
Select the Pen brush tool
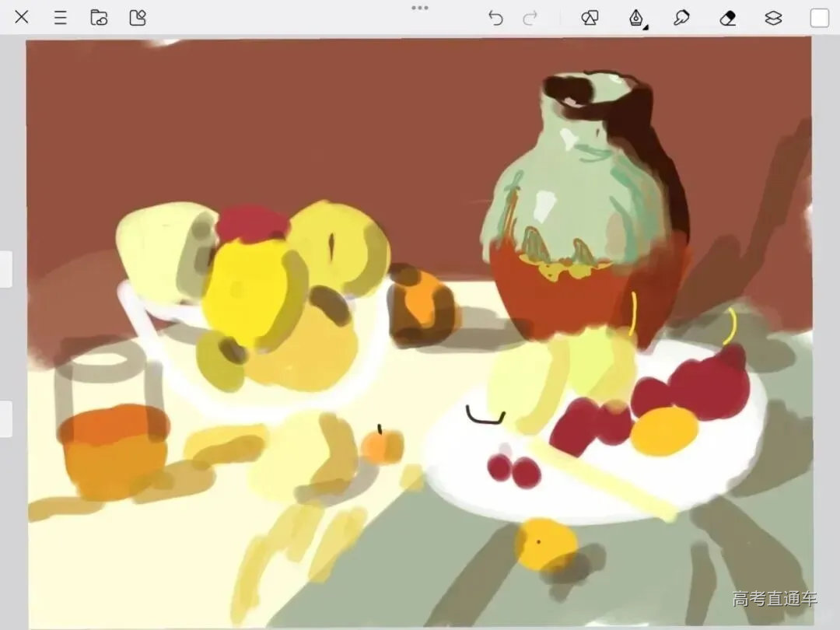click(635, 17)
